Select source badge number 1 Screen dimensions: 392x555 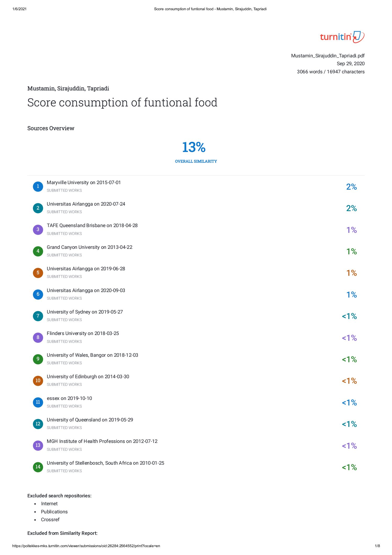tap(38, 186)
